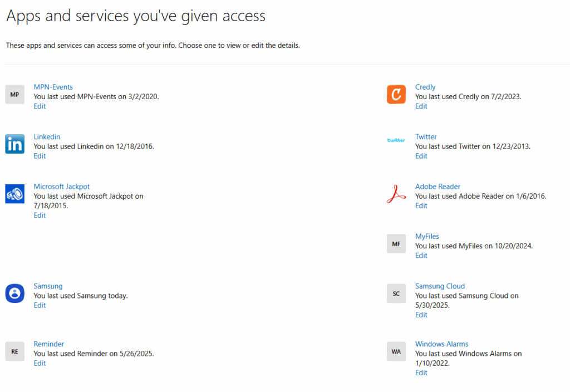Open the Reminder app link

pos(49,344)
